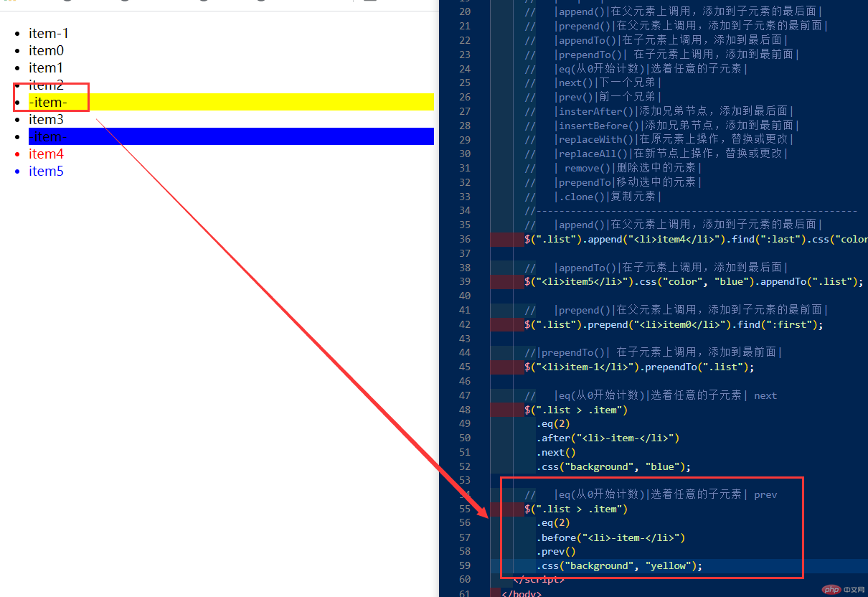Click the 'item0' list entry

pos(46,50)
